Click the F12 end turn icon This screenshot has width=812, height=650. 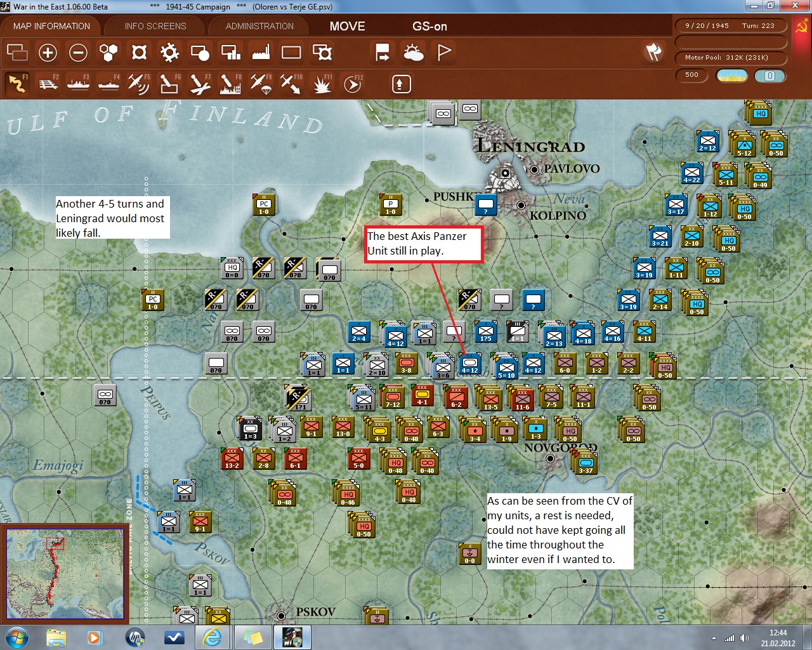tap(353, 83)
